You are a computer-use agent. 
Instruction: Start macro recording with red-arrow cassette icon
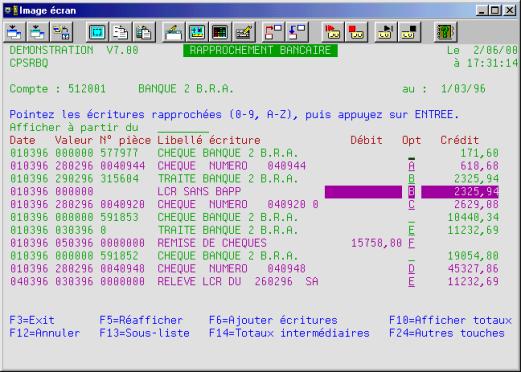coord(332,32)
